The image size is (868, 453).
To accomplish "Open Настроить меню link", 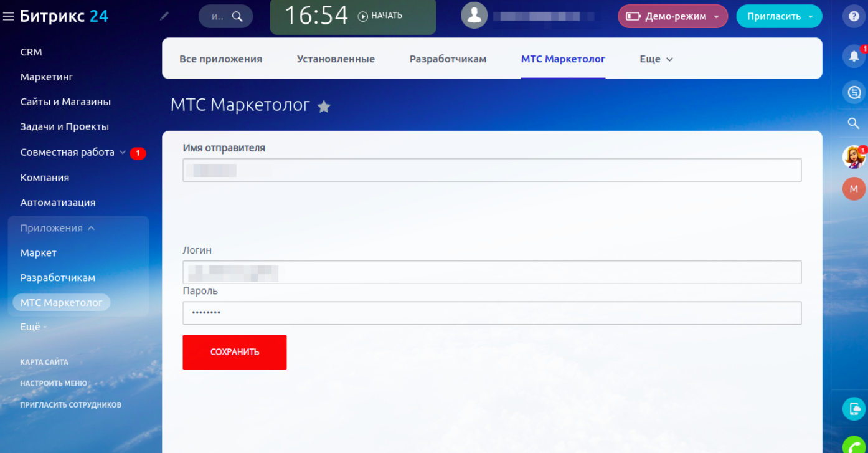I will (x=54, y=384).
